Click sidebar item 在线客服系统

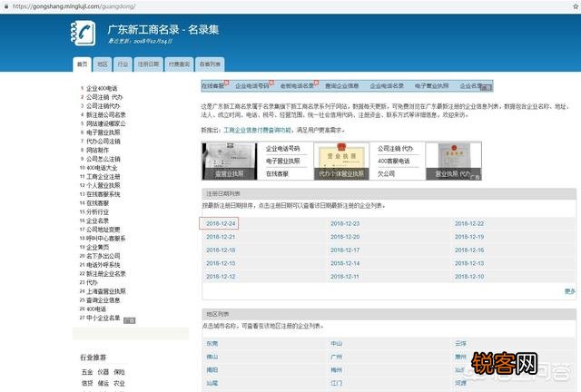click(103, 194)
